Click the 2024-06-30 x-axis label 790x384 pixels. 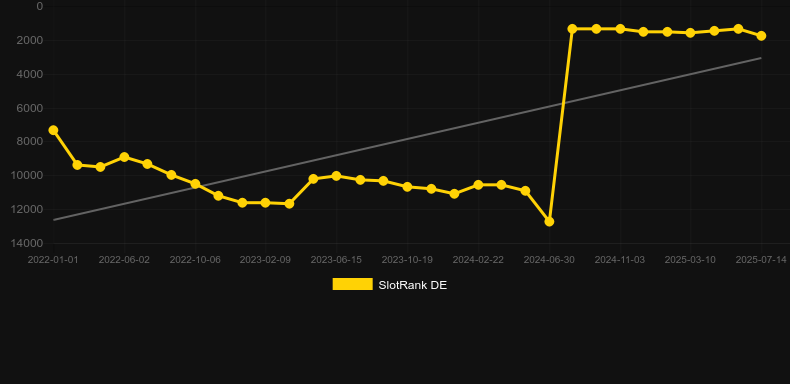coord(549,260)
